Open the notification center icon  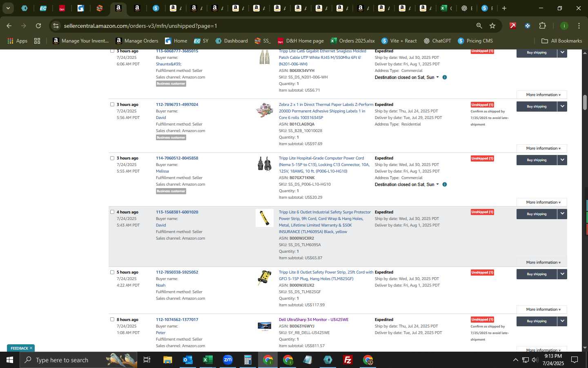coord(575,360)
